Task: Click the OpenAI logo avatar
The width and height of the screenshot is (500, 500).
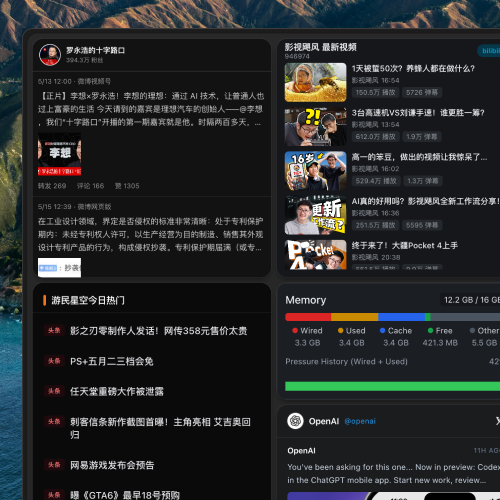Action: pos(295,421)
